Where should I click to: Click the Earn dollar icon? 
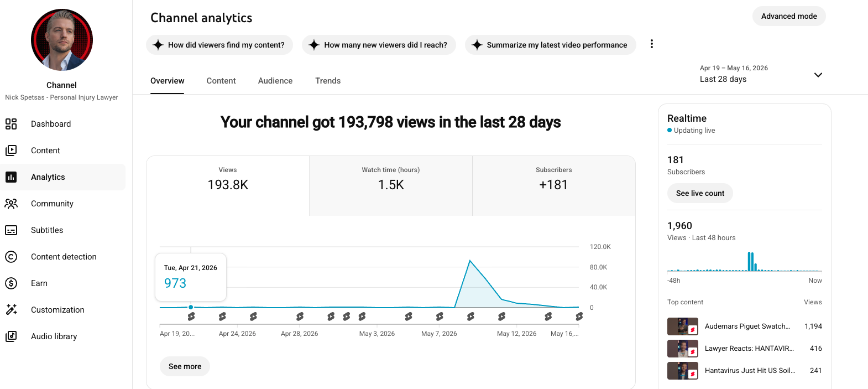pyautogui.click(x=11, y=283)
